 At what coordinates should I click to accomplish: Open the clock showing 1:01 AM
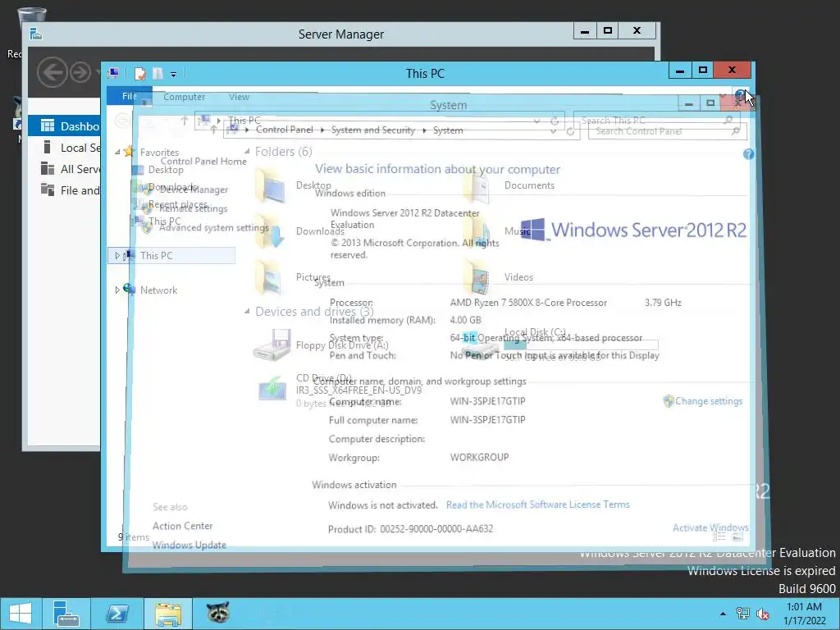pos(805,614)
